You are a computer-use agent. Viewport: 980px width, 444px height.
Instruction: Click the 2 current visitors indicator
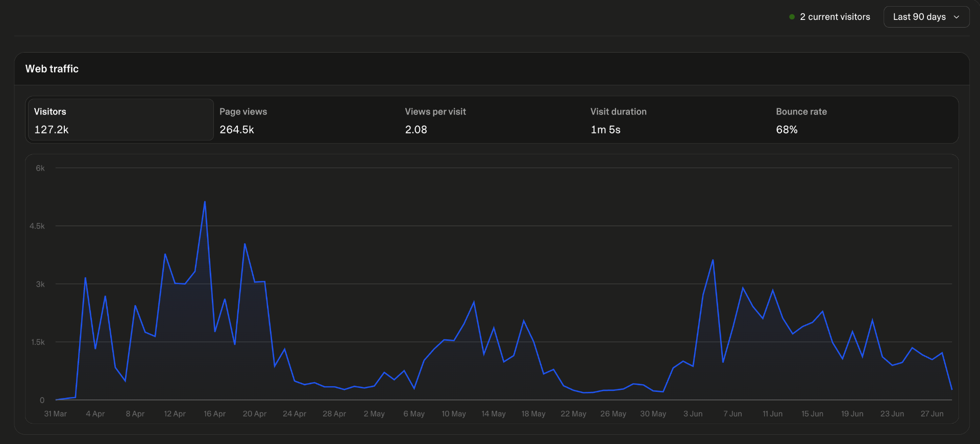click(829, 17)
